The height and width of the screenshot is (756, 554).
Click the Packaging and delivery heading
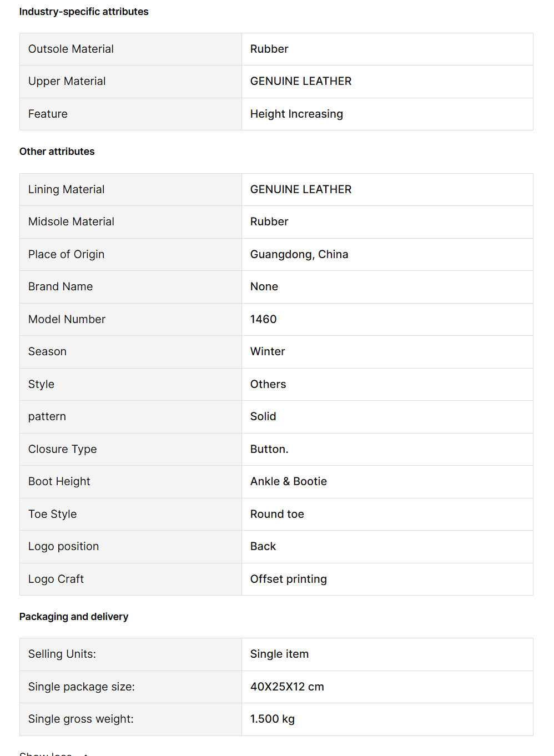[74, 617]
